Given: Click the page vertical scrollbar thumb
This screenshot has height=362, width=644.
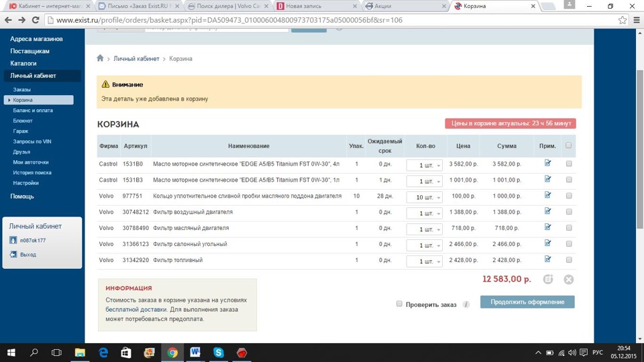Looking at the screenshot, I should (639, 149).
